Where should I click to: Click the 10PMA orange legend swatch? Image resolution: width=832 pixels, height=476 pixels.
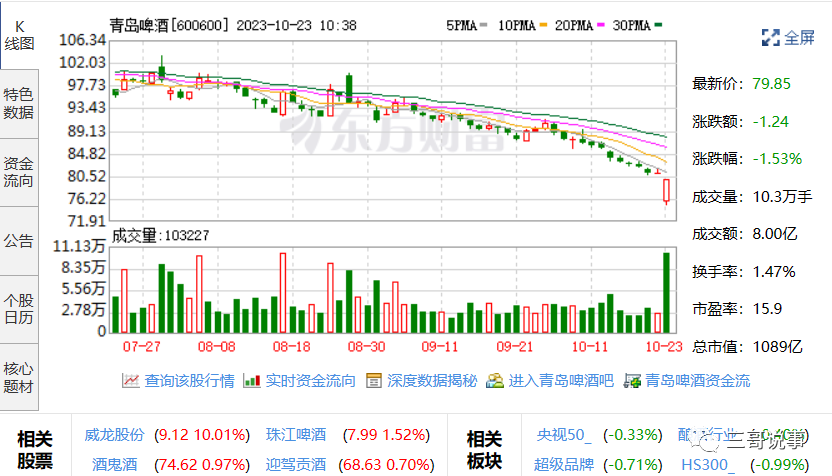(x=543, y=25)
